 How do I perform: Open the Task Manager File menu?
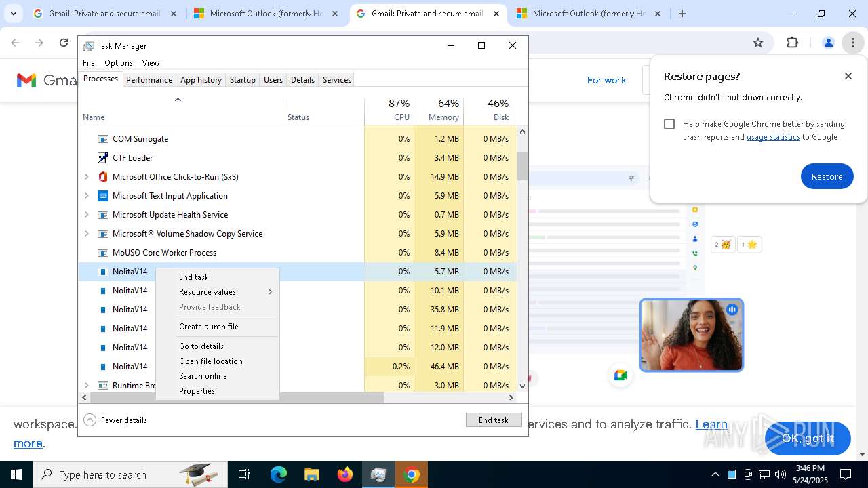tap(89, 63)
